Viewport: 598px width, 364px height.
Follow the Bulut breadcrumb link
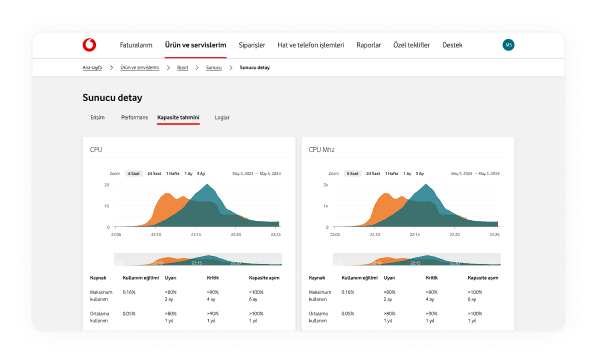coord(182,68)
